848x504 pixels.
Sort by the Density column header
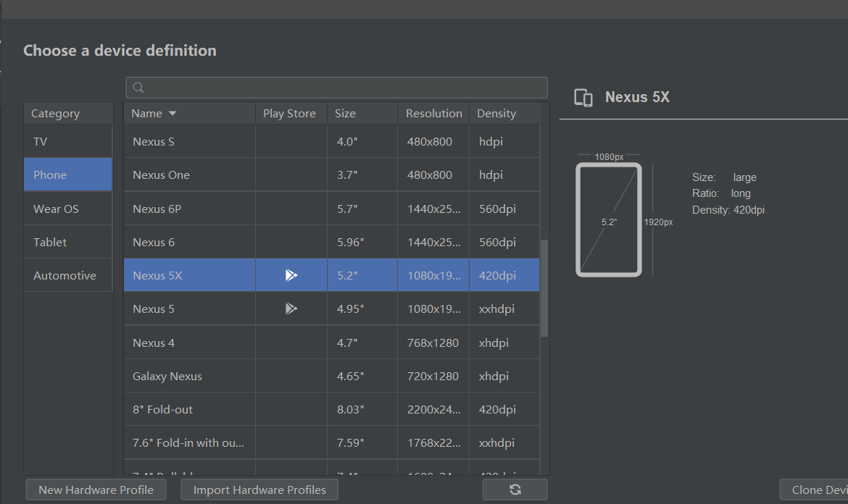tap(504, 114)
